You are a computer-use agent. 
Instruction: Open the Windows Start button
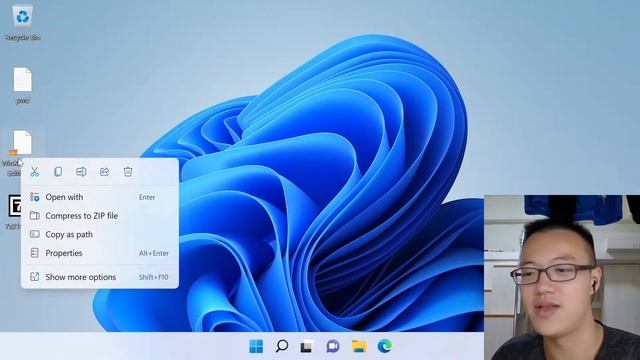point(256,347)
